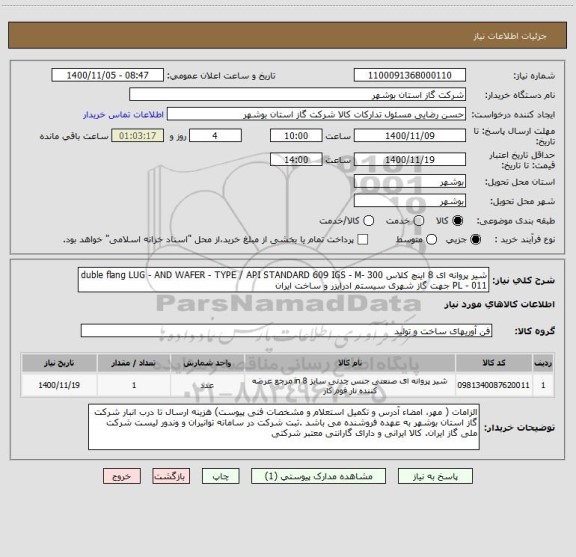Image resolution: width=576 pixels, height=557 pixels.
Task: Click the price validity date 1400/11/19
Action: [410, 159]
